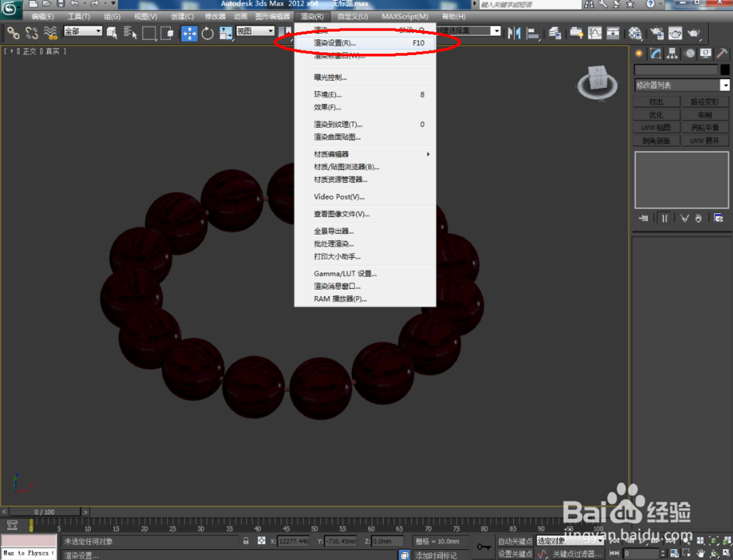Screen dimensions: 733x560
Task: Switch to the Create command panel tab
Action: point(637,53)
